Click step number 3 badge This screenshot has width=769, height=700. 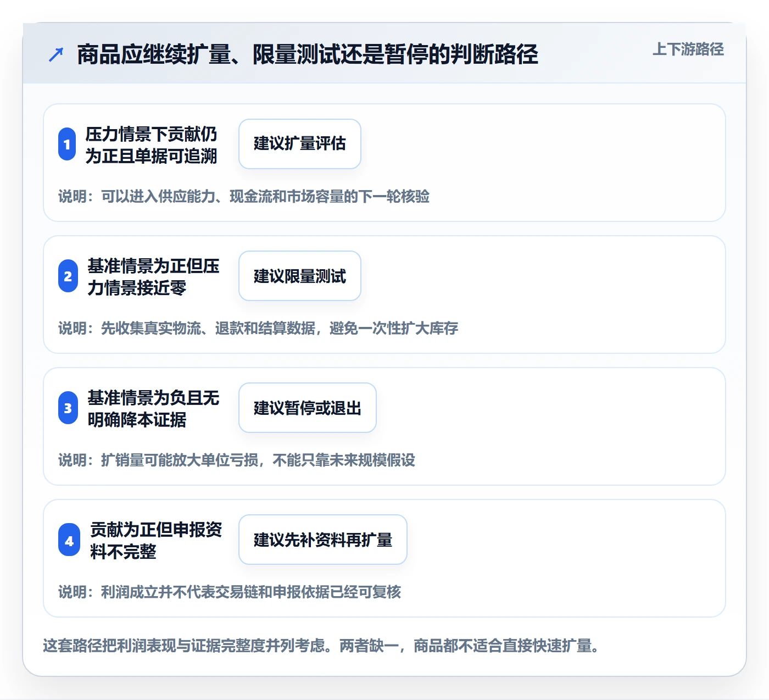click(x=68, y=408)
